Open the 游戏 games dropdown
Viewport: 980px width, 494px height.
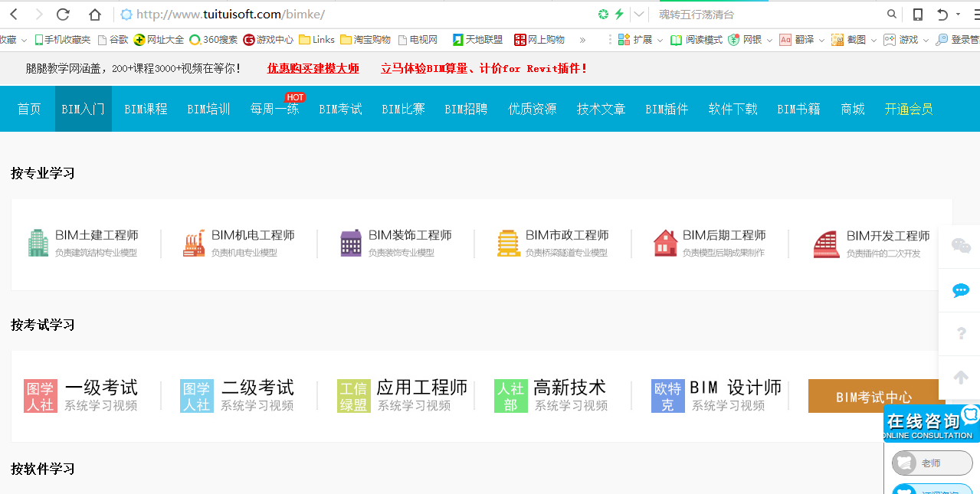coord(906,40)
